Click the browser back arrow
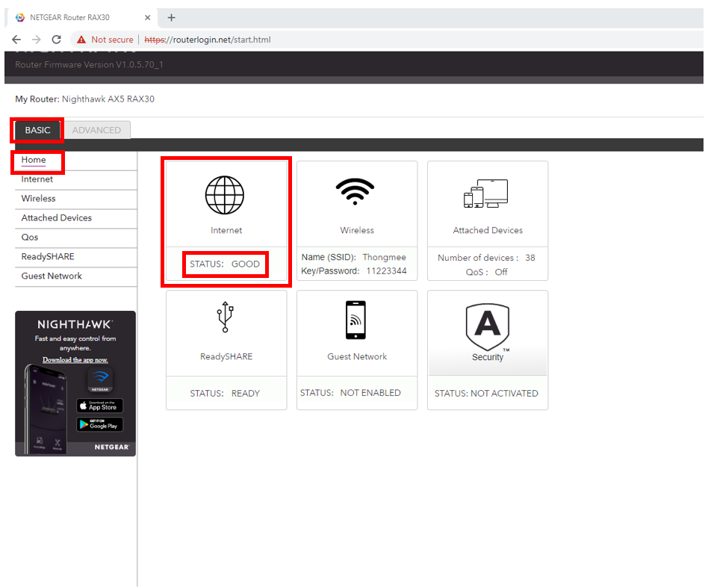708x588 pixels. pyautogui.click(x=16, y=40)
